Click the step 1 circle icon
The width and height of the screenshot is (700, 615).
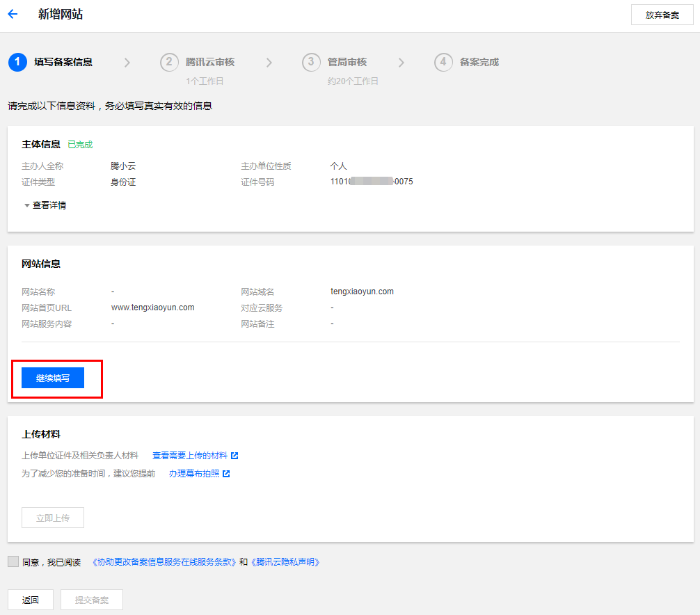pos(17,62)
